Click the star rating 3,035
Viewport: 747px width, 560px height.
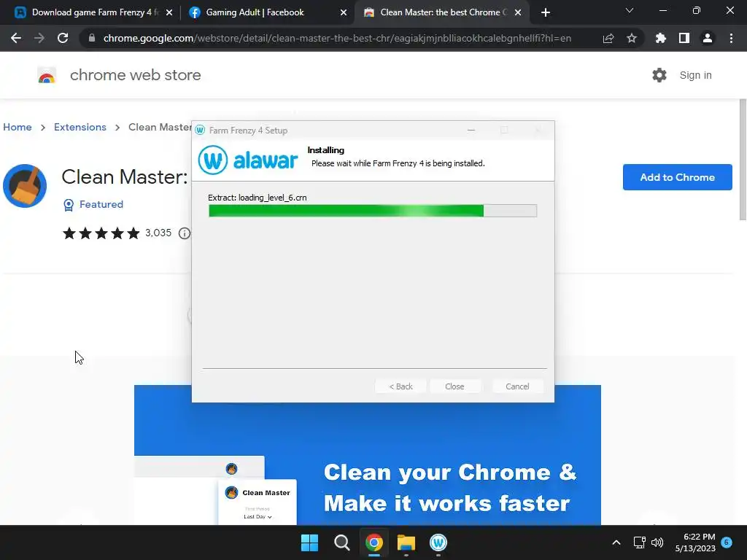coord(117,233)
